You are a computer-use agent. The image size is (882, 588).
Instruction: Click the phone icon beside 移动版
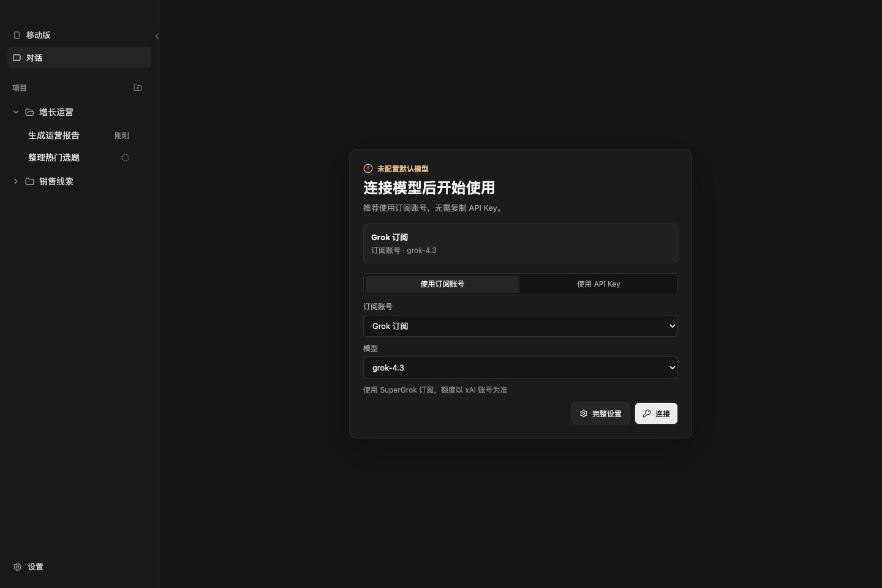[x=17, y=35]
